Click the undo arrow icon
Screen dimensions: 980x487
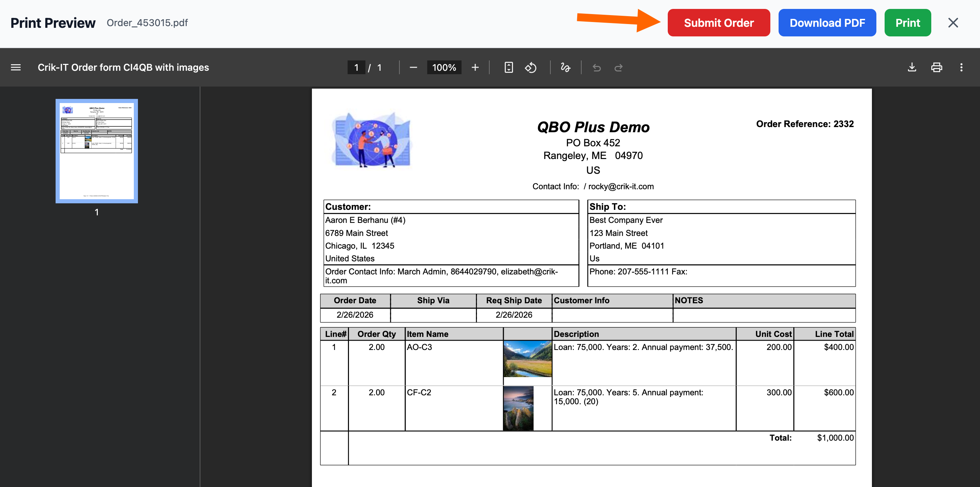pyautogui.click(x=596, y=67)
